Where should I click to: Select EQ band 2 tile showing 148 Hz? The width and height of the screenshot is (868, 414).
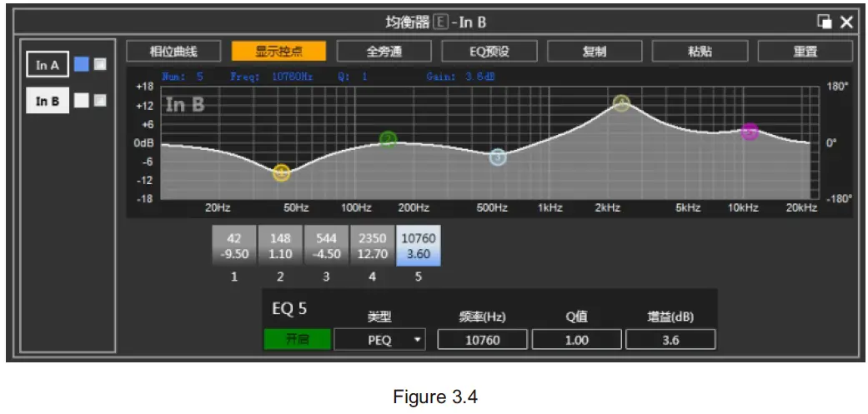280,246
